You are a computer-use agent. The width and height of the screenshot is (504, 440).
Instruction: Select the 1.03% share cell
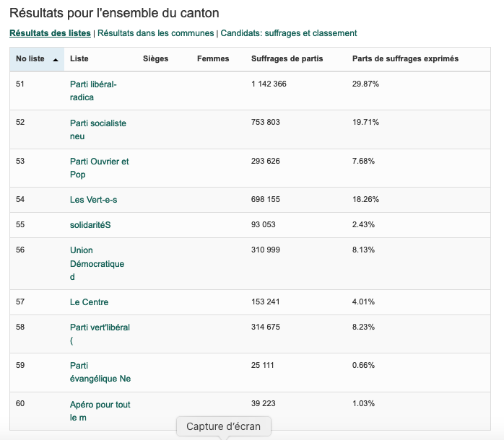click(363, 403)
